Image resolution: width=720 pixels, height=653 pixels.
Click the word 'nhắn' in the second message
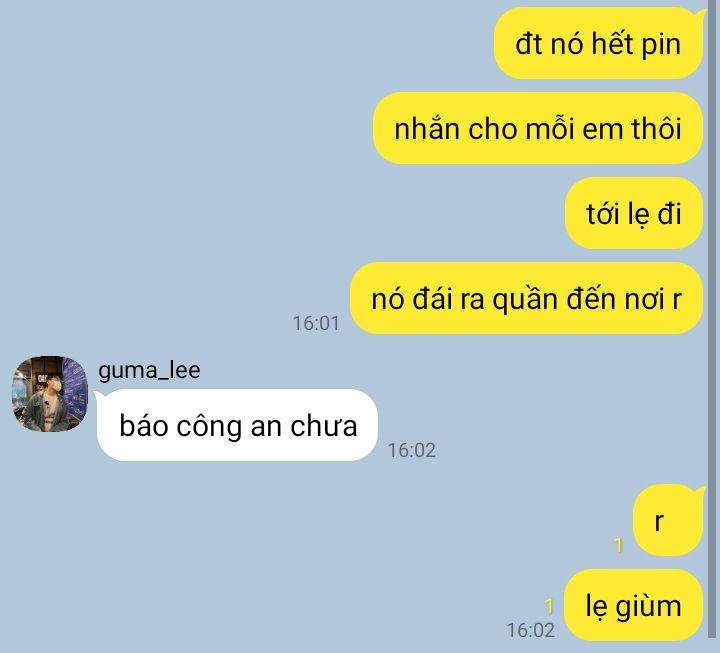coord(427,129)
